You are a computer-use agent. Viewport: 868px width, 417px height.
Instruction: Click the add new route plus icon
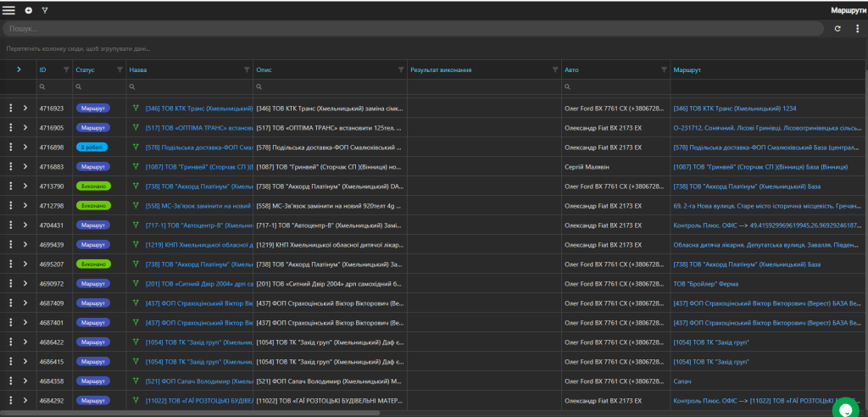pyautogui.click(x=28, y=10)
